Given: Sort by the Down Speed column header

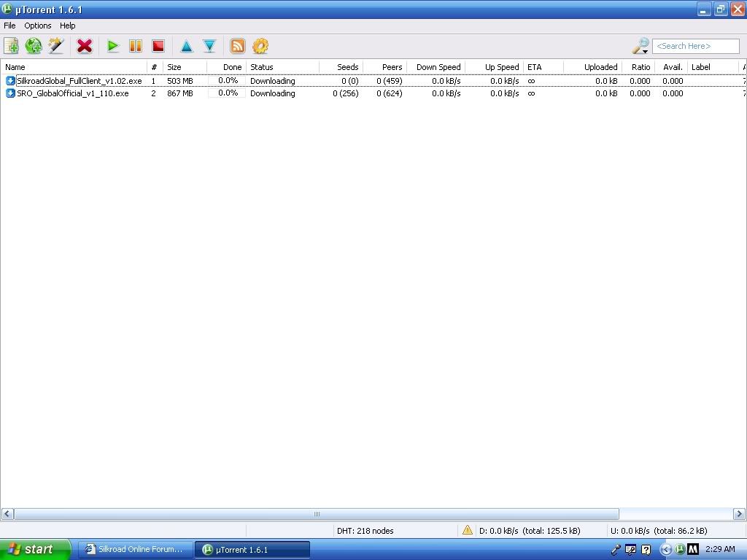Looking at the screenshot, I should click(x=436, y=67).
